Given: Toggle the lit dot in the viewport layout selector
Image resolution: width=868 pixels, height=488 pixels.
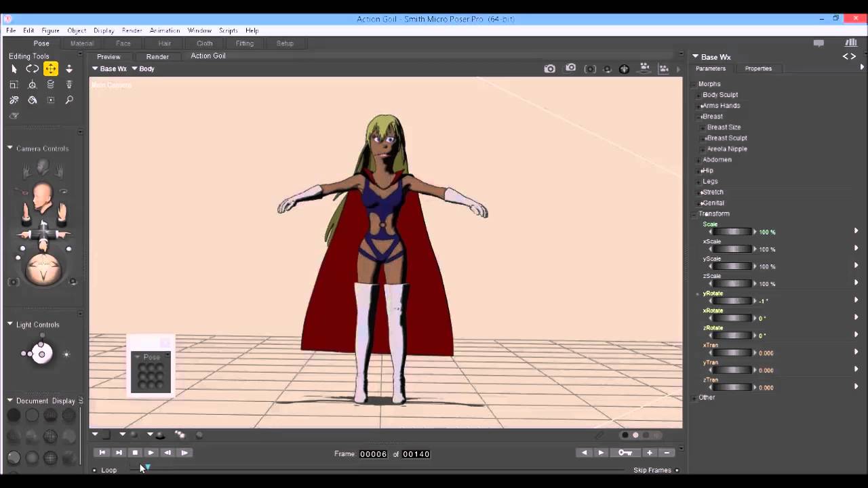Looking at the screenshot, I should coord(635,435).
